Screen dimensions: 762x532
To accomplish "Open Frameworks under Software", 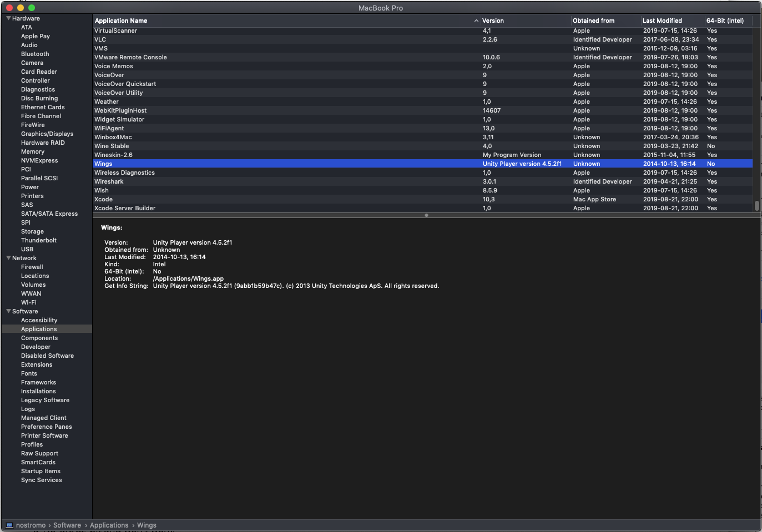I will tap(38, 382).
